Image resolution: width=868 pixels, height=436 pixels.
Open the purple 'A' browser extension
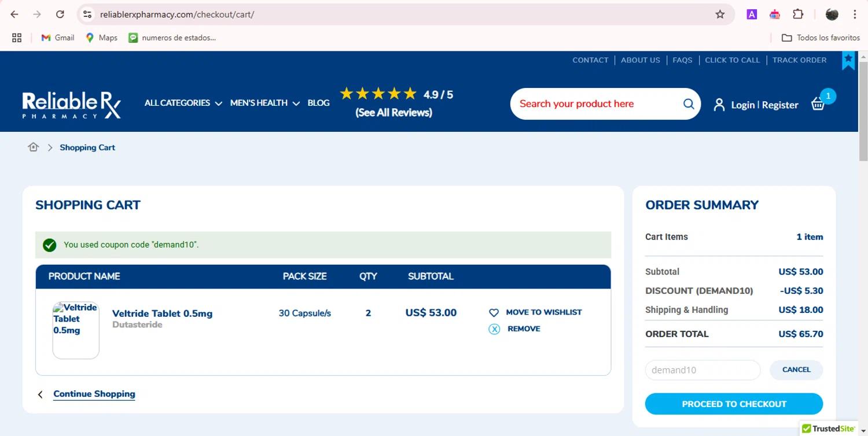point(752,14)
